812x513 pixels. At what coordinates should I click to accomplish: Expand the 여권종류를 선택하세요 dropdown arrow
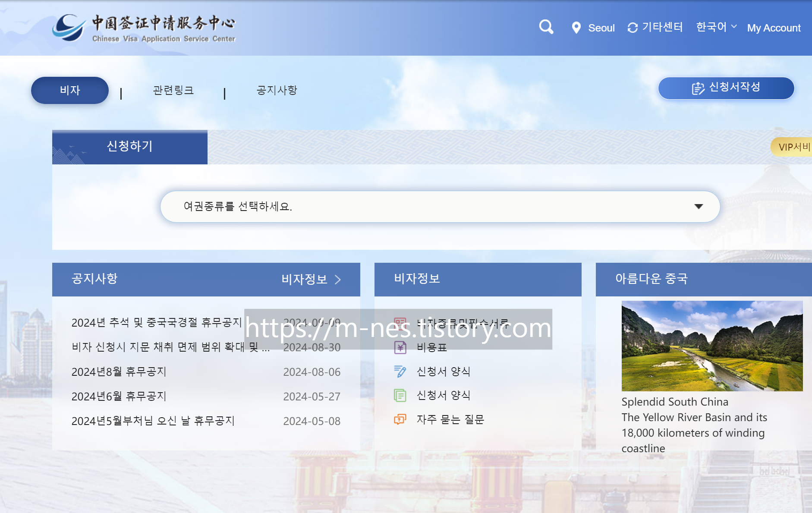point(699,207)
